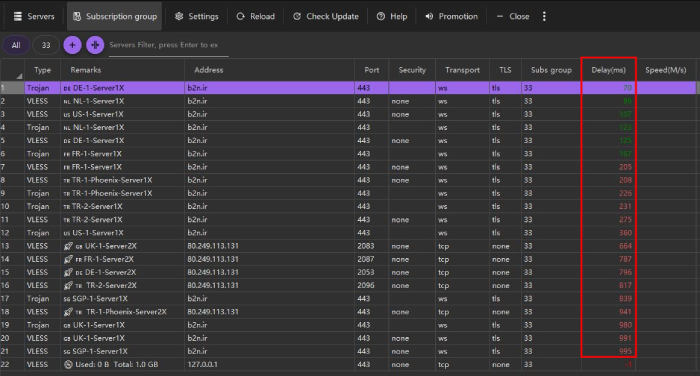Image resolution: width=700 pixels, height=376 pixels.
Task: Select row 19 Trojan UK-1-Server1X remark
Action: pyautogui.click(x=94, y=325)
